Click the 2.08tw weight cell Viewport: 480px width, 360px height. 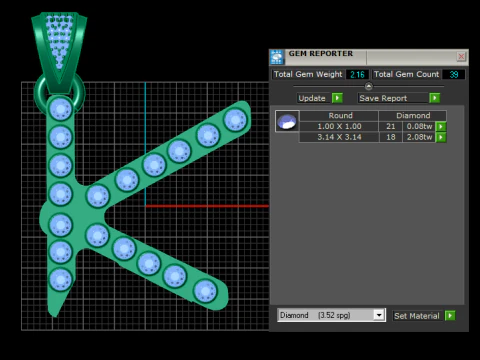[419, 137]
